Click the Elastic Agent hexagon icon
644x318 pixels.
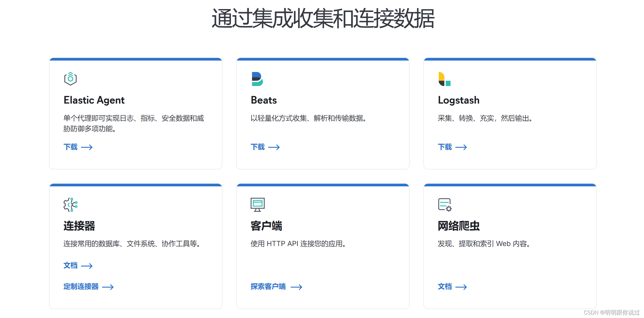click(x=70, y=78)
